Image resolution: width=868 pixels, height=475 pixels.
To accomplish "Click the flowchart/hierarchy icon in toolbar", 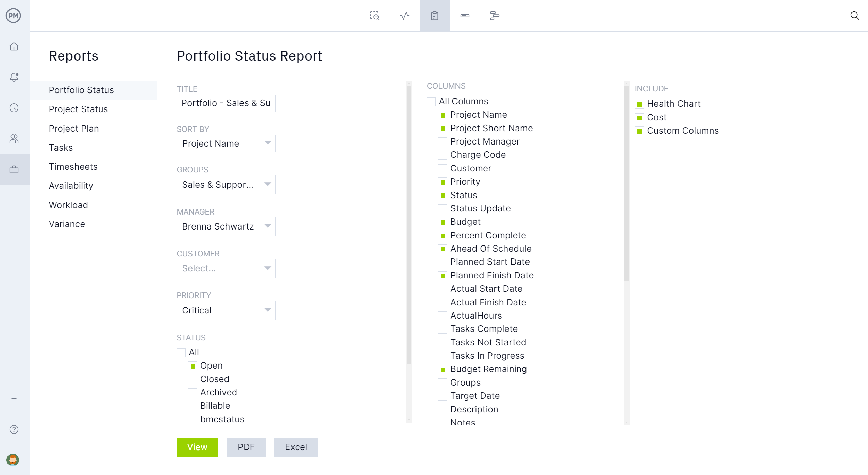I will [494, 16].
